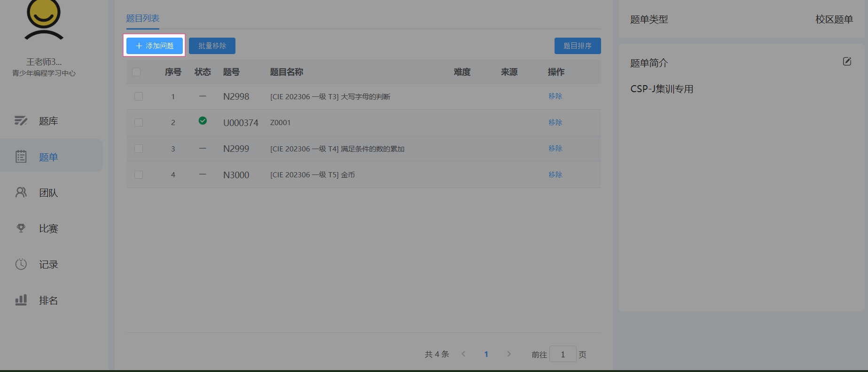The width and height of the screenshot is (868, 372).
Task: Click the 批量移除 button
Action: (x=212, y=46)
